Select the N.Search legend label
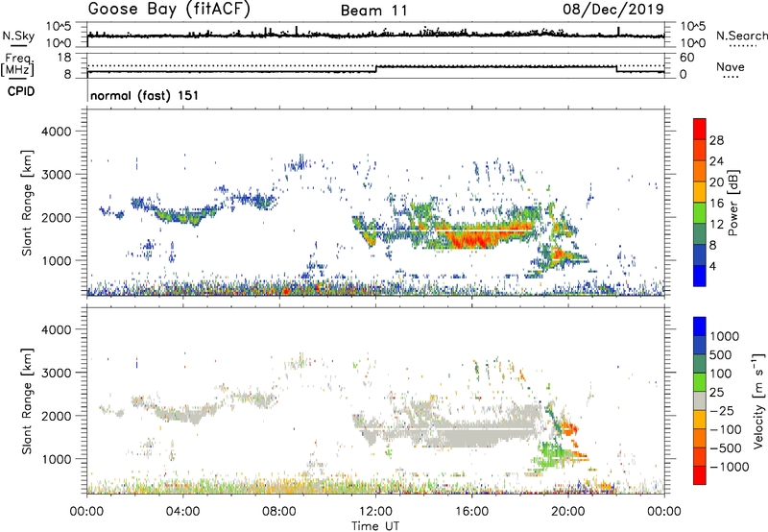The image size is (768, 532). [741, 36]
